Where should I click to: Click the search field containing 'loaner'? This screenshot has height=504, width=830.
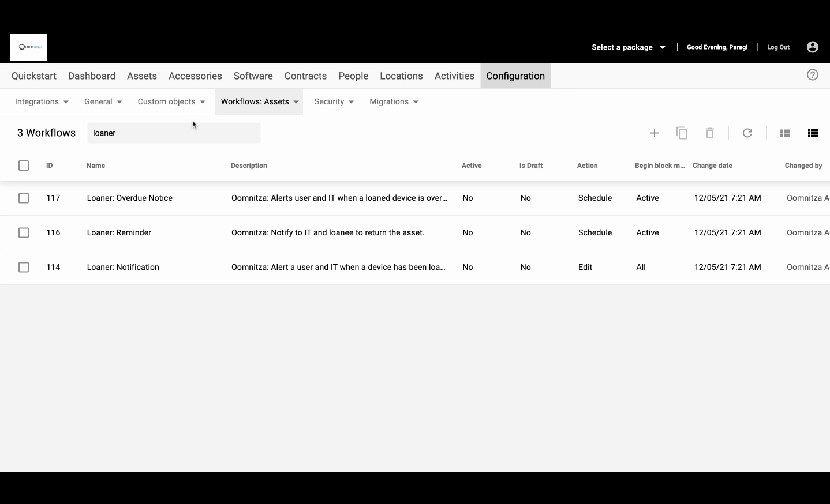(x=173, y=133)
